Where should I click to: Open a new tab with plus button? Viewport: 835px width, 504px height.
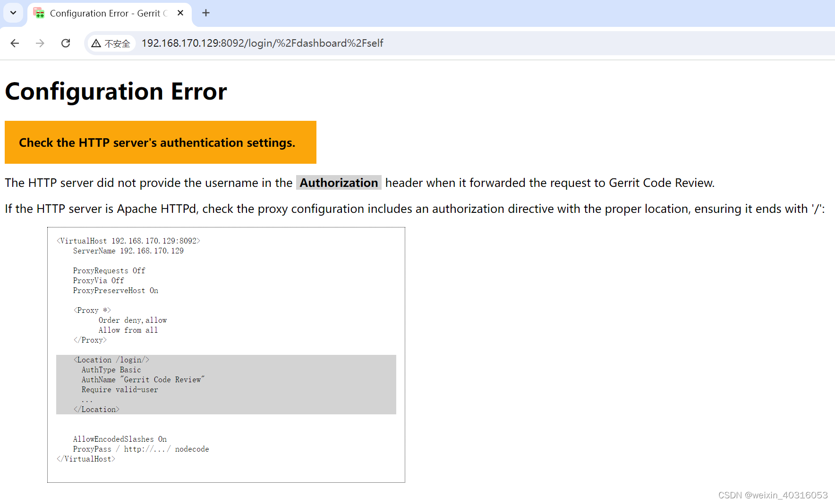click(206, 13)
